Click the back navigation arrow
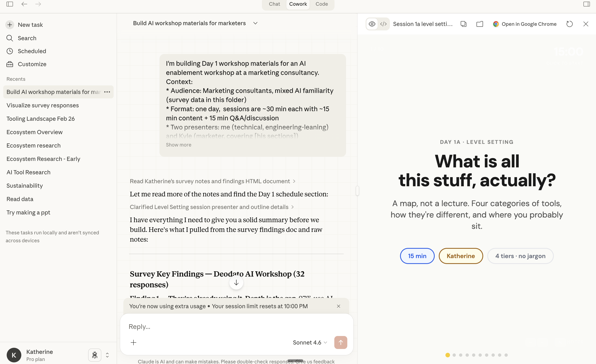The width and height of the screenshot is (596, 364). 24,4
